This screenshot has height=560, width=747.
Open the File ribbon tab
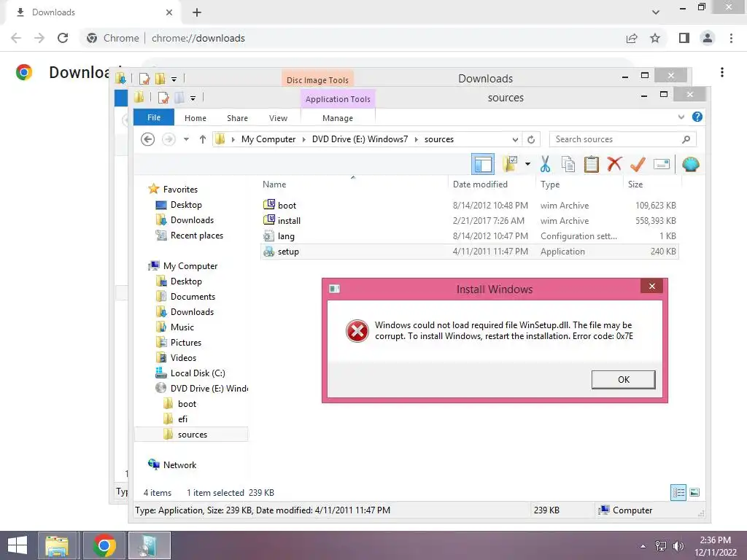(x=153, y=117)
